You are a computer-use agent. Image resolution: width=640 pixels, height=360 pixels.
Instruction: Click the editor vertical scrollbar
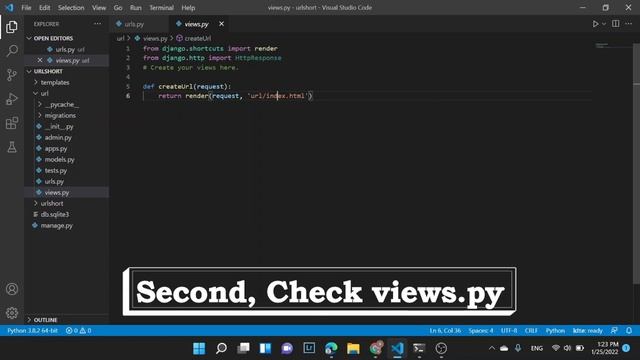point(636,163)
